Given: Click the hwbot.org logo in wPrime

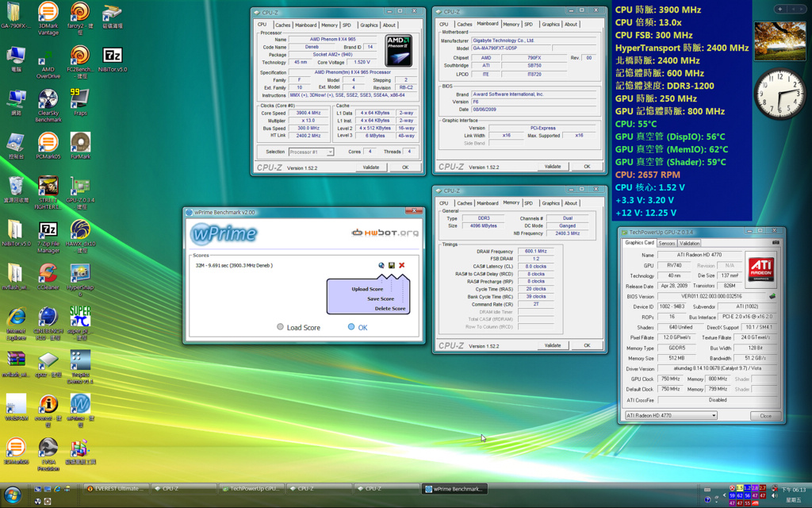Looking at the screenshot, I should (385, 233).
